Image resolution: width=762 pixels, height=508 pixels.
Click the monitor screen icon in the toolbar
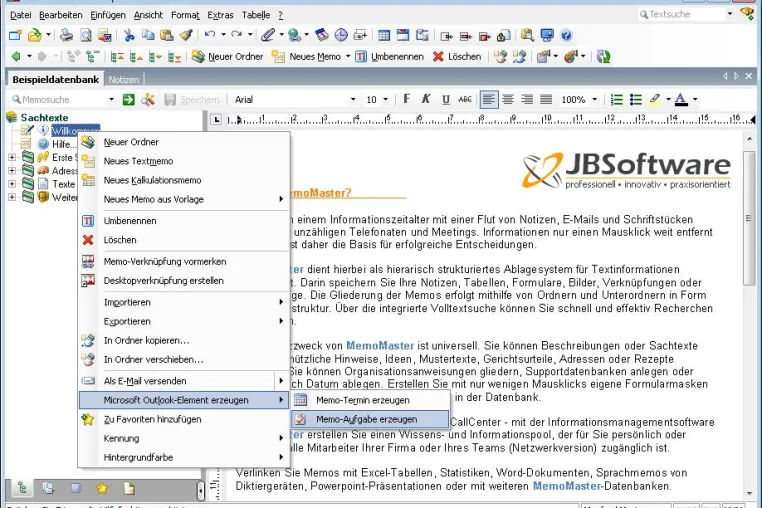[547, 35]
